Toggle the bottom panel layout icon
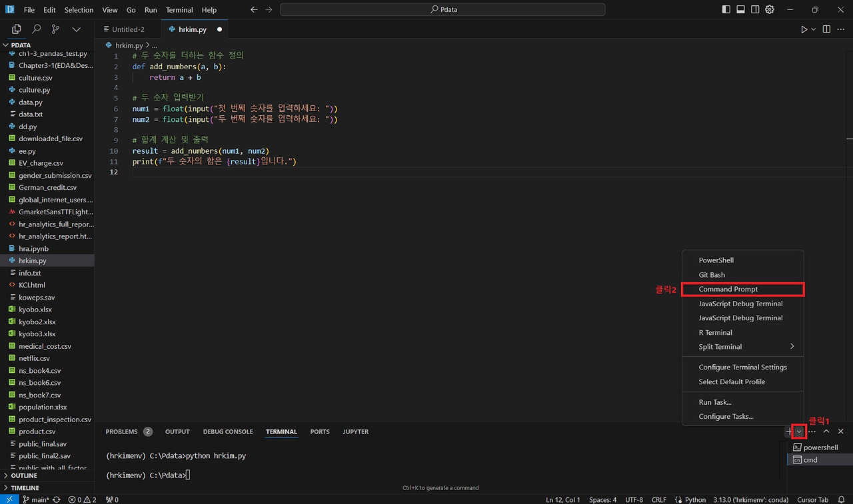 point(741,10)
